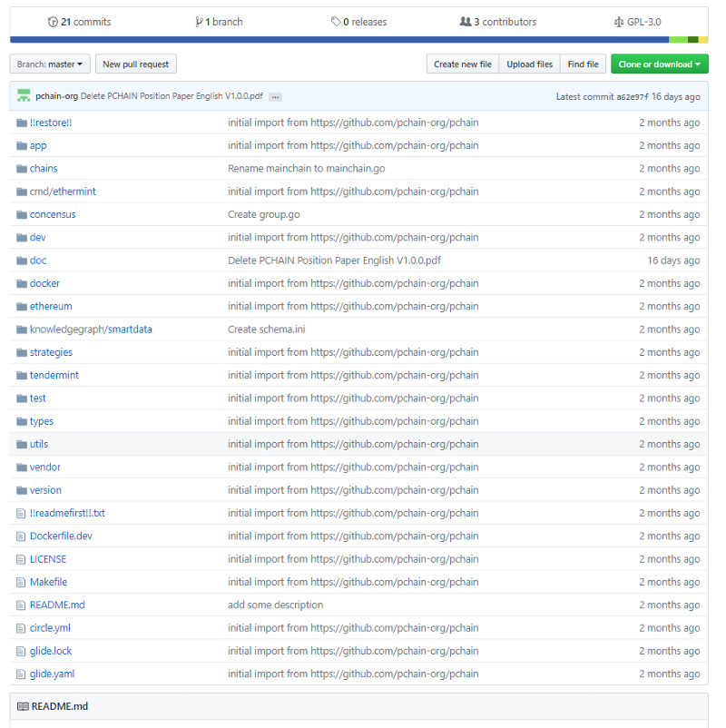Select Upload files button
Image resolution: width=726 pixels, height=728 pixels.
click(x=530, y=64)
